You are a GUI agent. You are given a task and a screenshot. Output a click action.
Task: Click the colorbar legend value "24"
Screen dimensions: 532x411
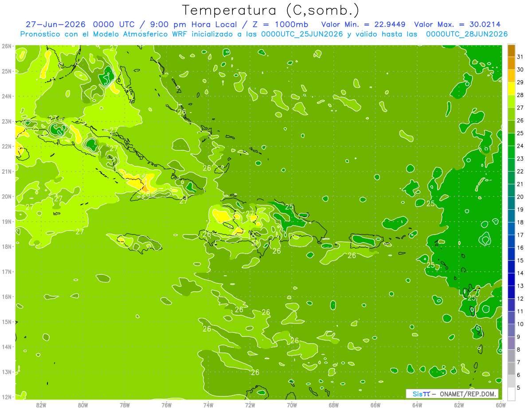[520, 146]
